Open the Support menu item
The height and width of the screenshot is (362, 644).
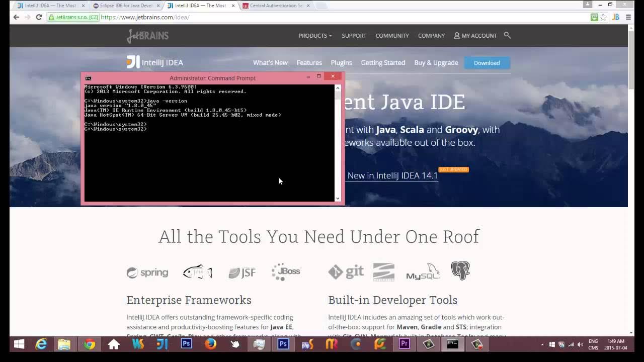[x=354, y=36]
